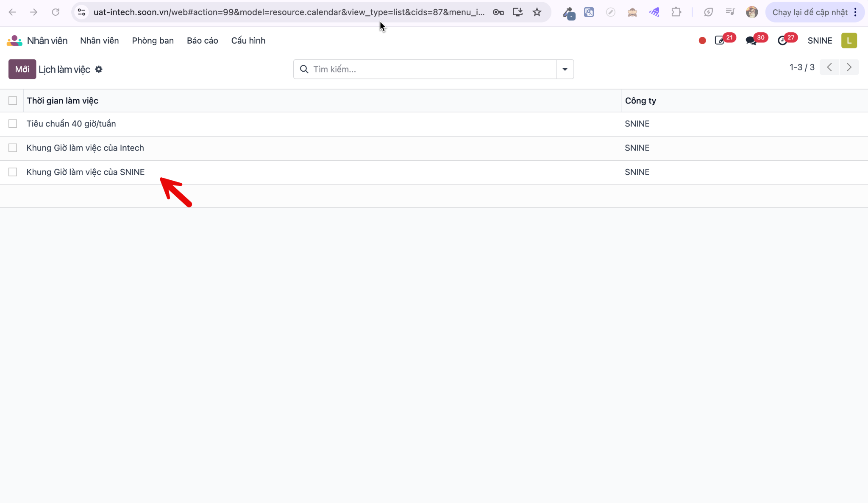Bookmark this page with the star icon

point(537,12)
